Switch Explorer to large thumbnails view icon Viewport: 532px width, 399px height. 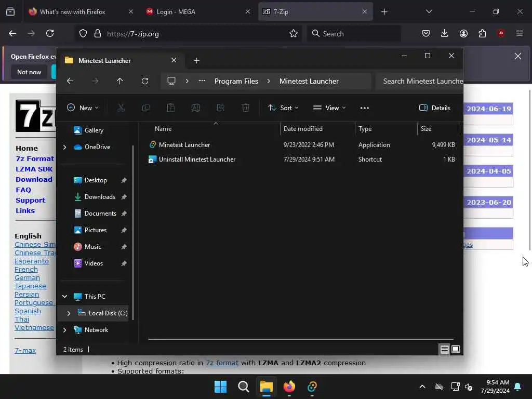coord(456,349)
